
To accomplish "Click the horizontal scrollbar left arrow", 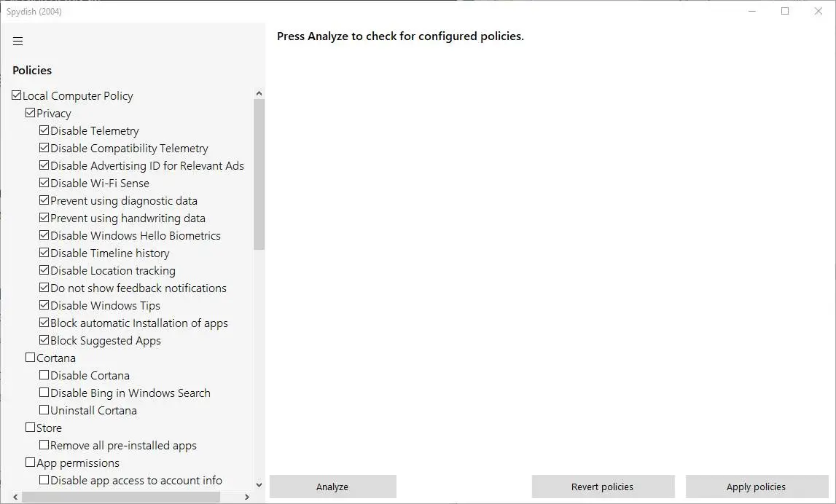I will pyautogui.click(x=16, y=497).
